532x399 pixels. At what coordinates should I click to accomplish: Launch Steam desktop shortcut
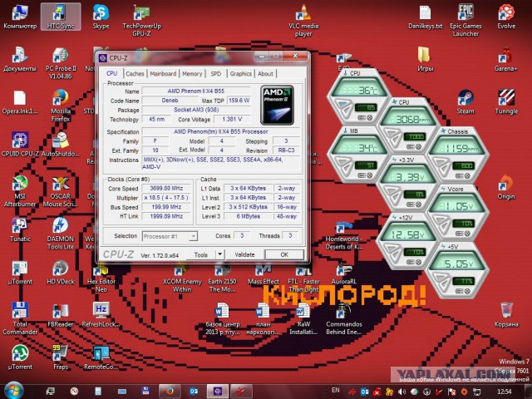[x=465, y=101]
